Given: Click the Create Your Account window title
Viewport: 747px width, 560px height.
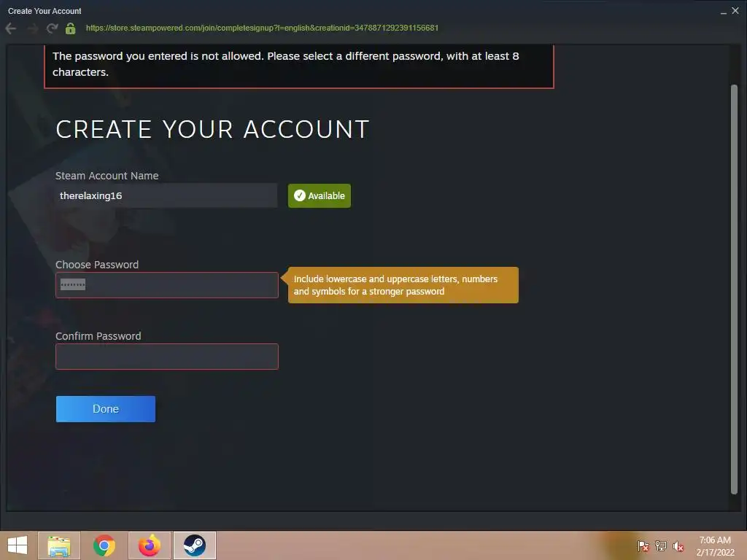Looking at the screenshot, I should pos(44,11).
